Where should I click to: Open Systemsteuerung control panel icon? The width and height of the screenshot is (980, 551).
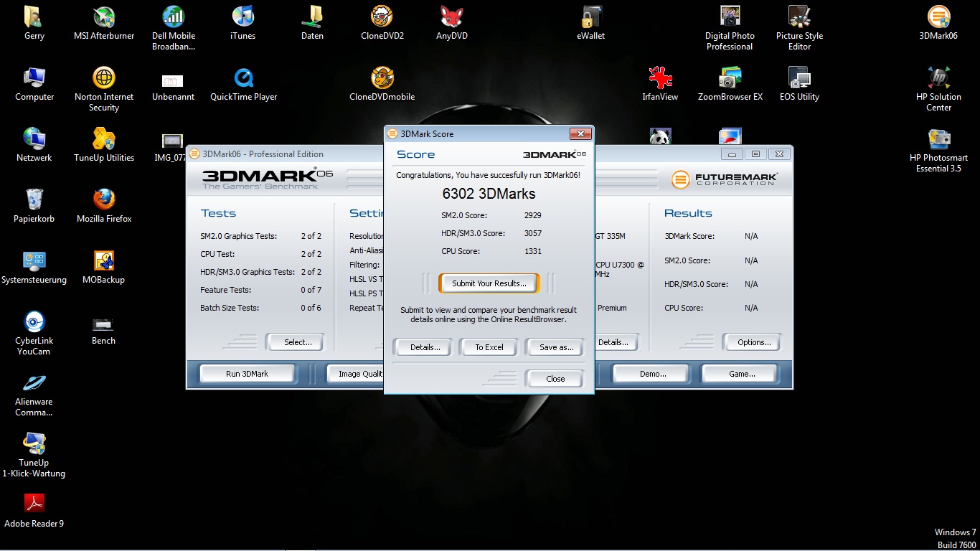34,267
